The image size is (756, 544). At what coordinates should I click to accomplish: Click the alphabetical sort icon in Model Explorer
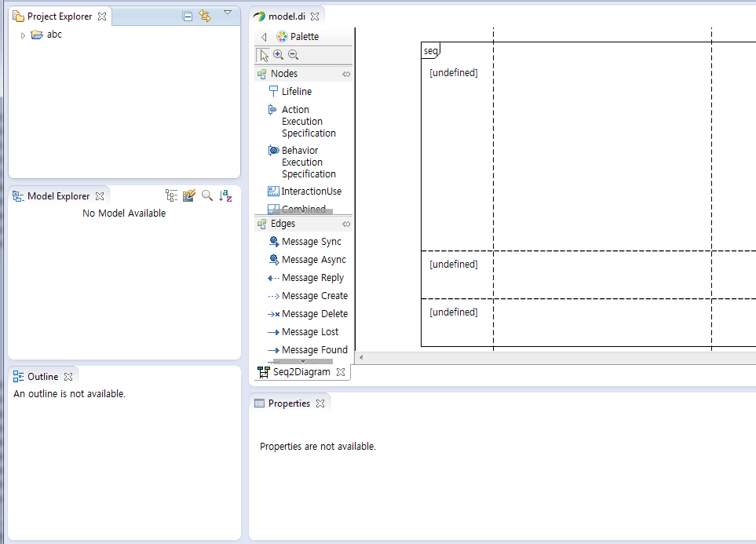(225, 195)
